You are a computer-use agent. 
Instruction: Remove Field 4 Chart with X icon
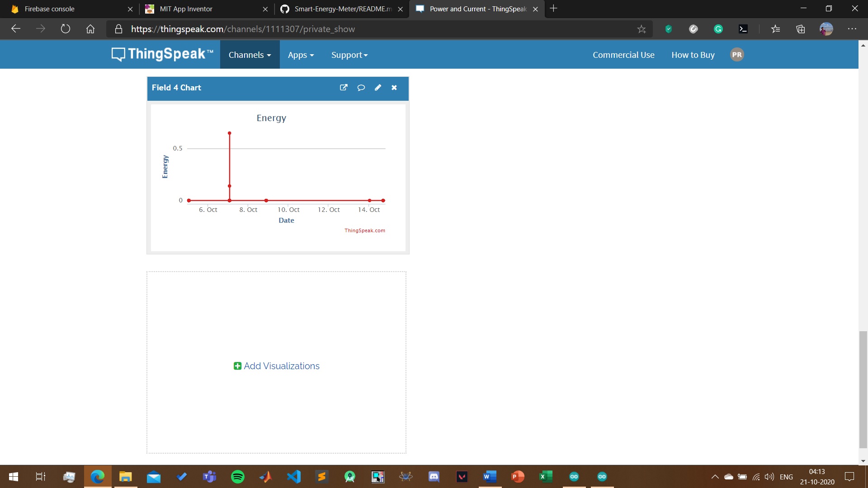[x=394, y=88]
